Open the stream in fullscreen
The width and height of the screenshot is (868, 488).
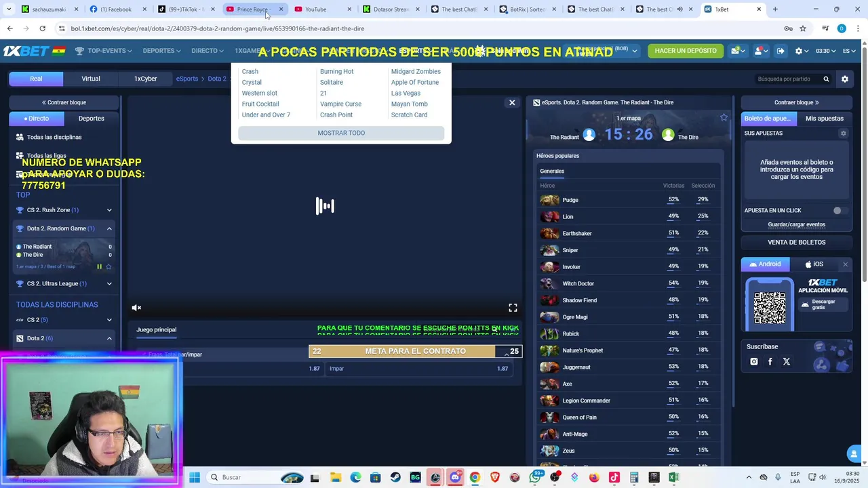[513, 308]
